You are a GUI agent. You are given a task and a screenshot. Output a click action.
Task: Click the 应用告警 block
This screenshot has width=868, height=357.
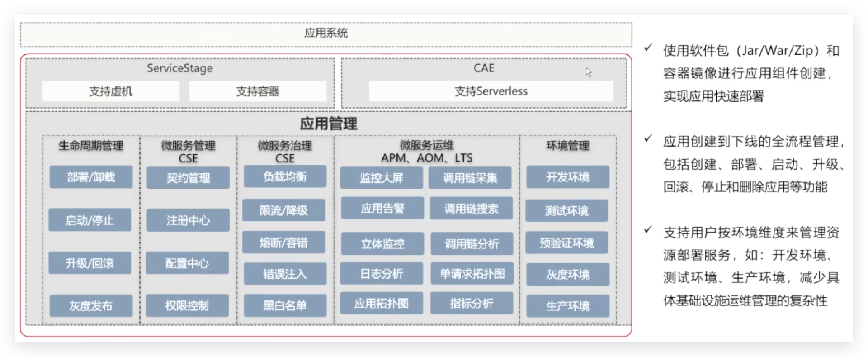coord(382,208)
